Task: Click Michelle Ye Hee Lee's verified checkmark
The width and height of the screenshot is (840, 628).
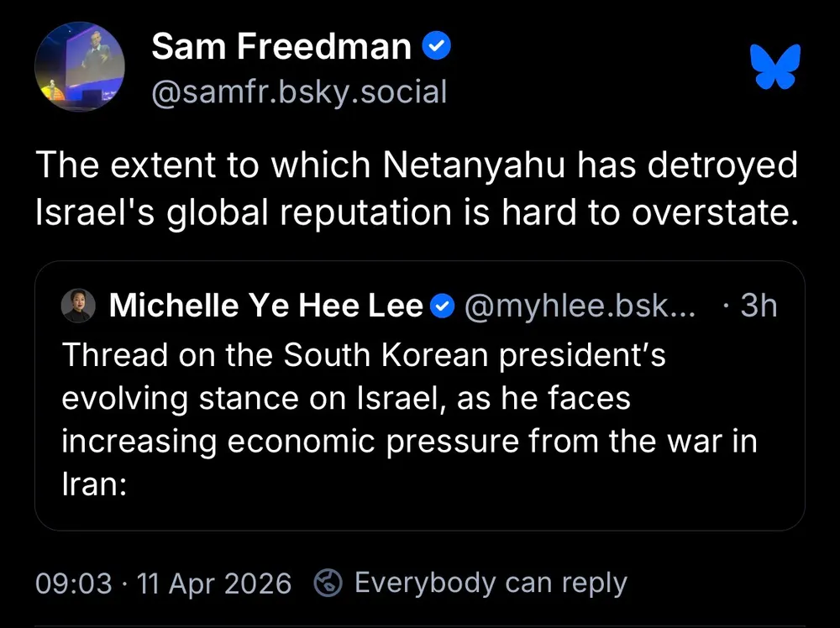Action: (442, 306)
